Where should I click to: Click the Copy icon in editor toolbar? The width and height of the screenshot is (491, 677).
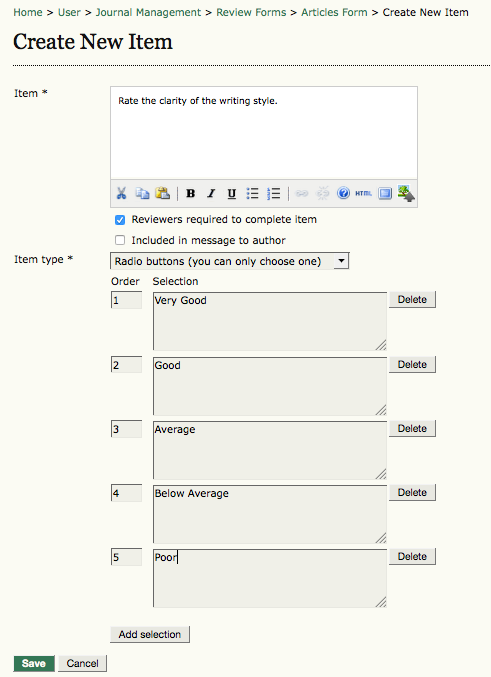pos(142,193)
